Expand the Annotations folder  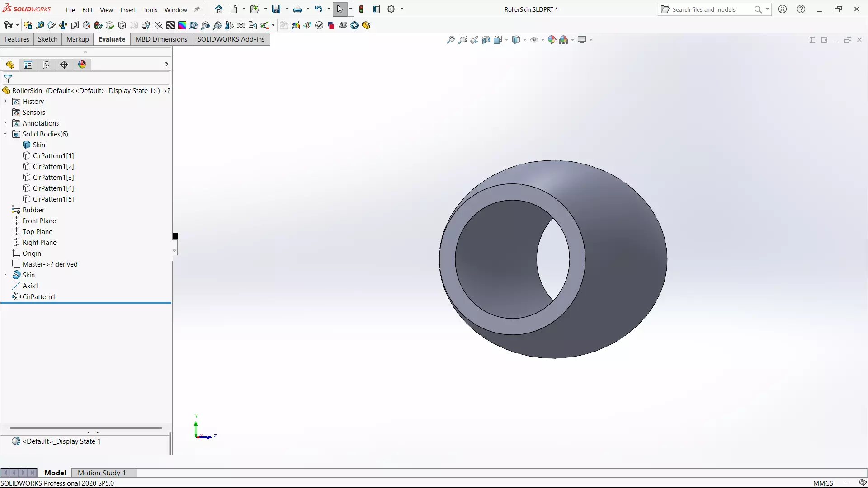pos(5,123)
